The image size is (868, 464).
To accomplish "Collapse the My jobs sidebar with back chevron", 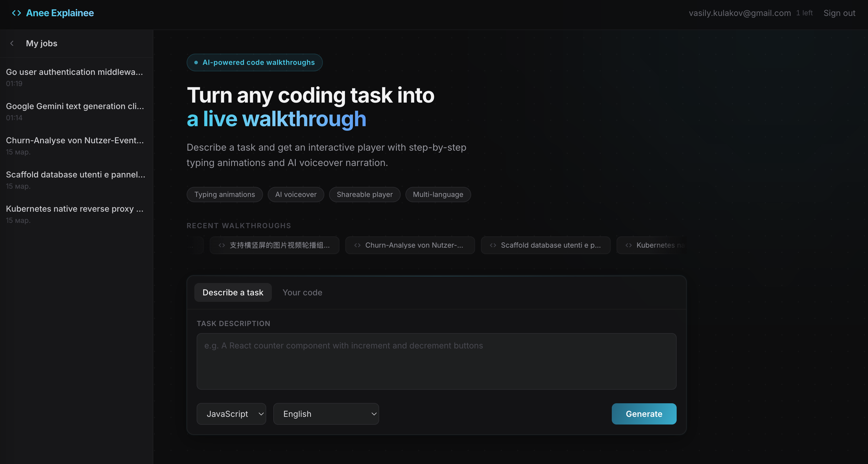I will [12, 43].
